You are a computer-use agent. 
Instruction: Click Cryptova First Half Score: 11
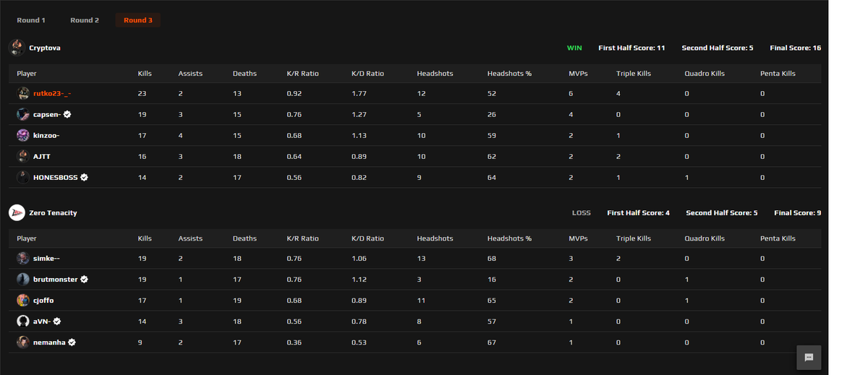pyautogui.click(x=631, y=48)
